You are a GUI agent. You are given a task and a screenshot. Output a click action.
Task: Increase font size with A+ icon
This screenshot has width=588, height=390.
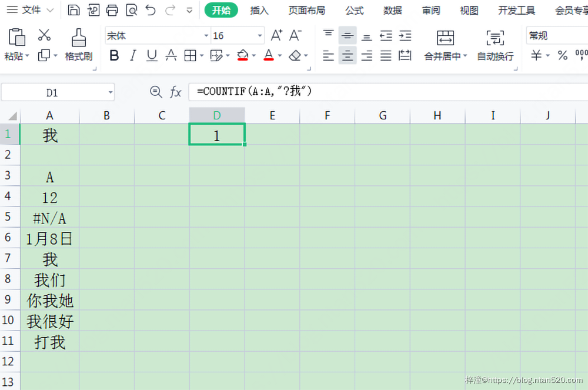276,35
